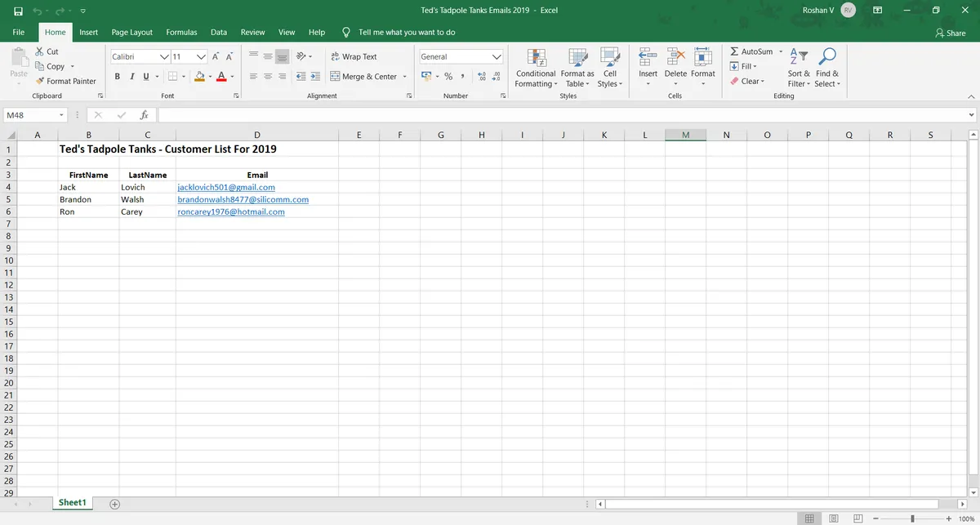Open the File tab
980x525 pixels.
pyautogui.click(x=19, y=33)
